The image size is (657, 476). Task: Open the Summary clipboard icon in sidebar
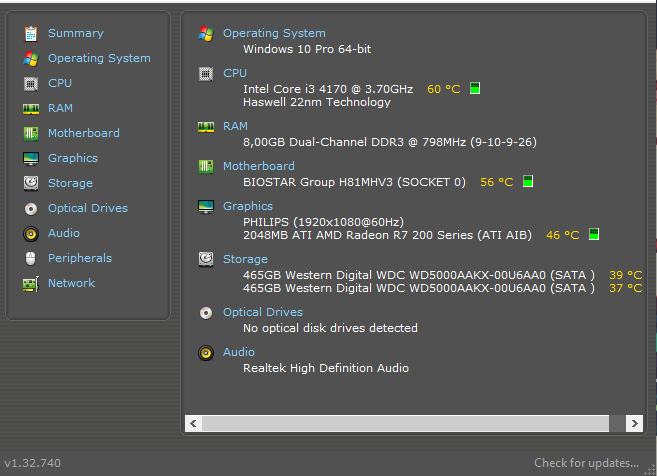[31, 34]
